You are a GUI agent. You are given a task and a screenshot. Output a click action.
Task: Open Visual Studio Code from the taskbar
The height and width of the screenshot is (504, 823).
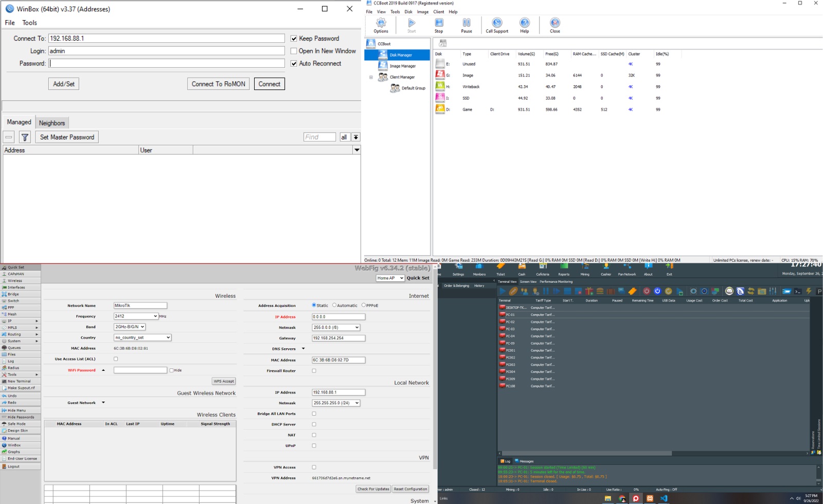pos(664,498)
